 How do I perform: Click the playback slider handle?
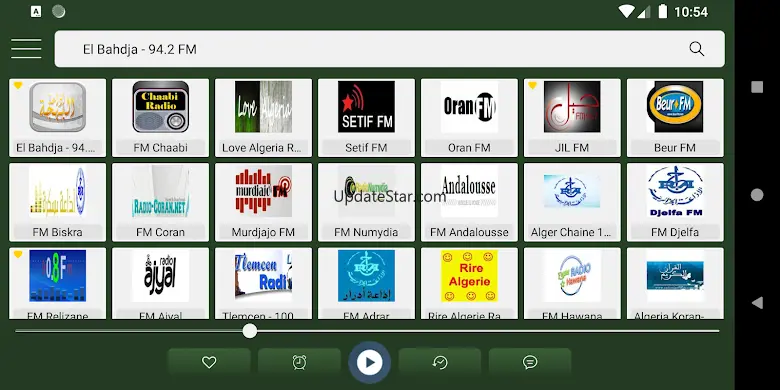point(250,331)
